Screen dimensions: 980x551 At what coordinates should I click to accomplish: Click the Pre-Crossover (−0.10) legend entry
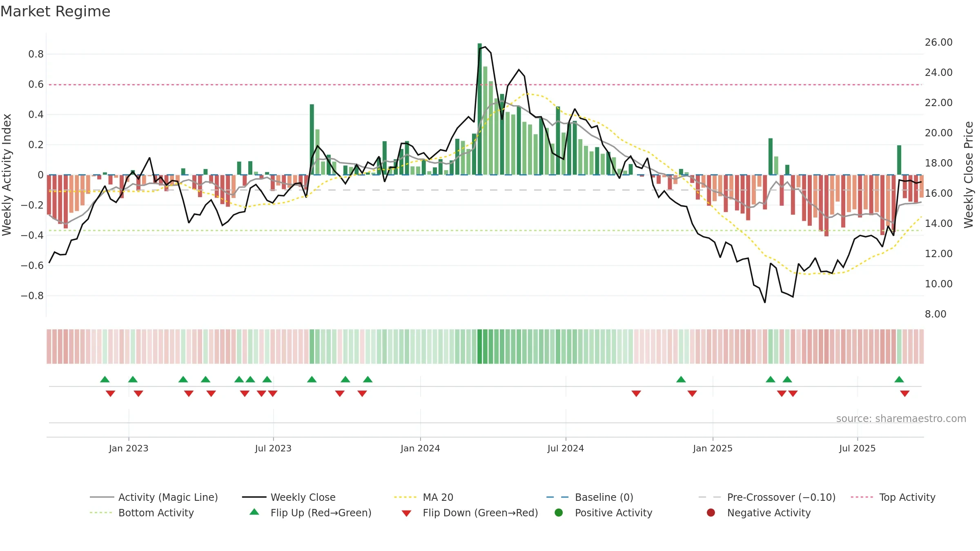tap(767, 497)
